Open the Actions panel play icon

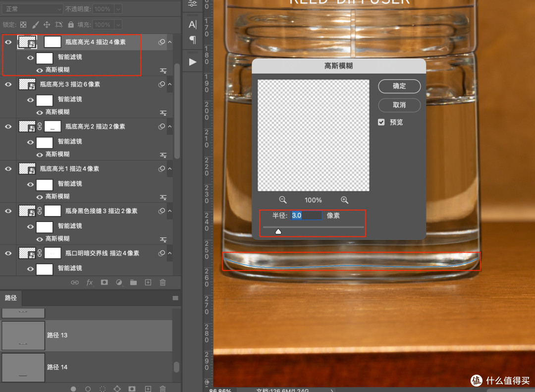coord(193,62)
